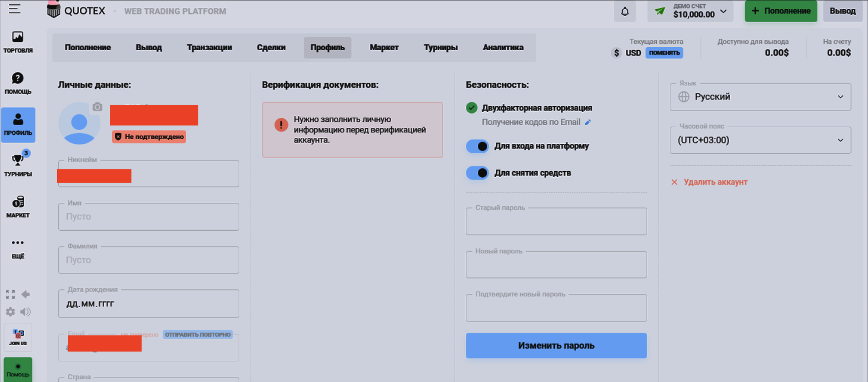
Task: Open Market from the sidebar
Action: pyautogui.click(x=18, y=206)
